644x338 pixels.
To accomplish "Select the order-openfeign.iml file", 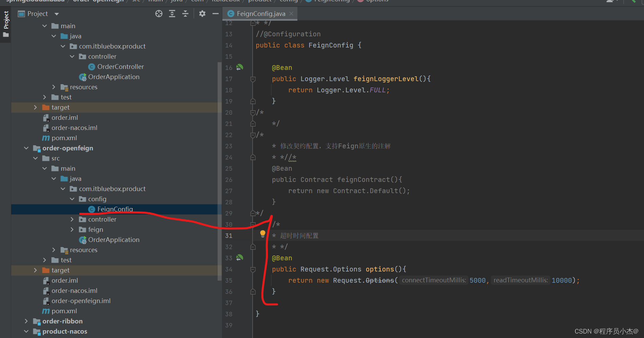I will (81, 301).
